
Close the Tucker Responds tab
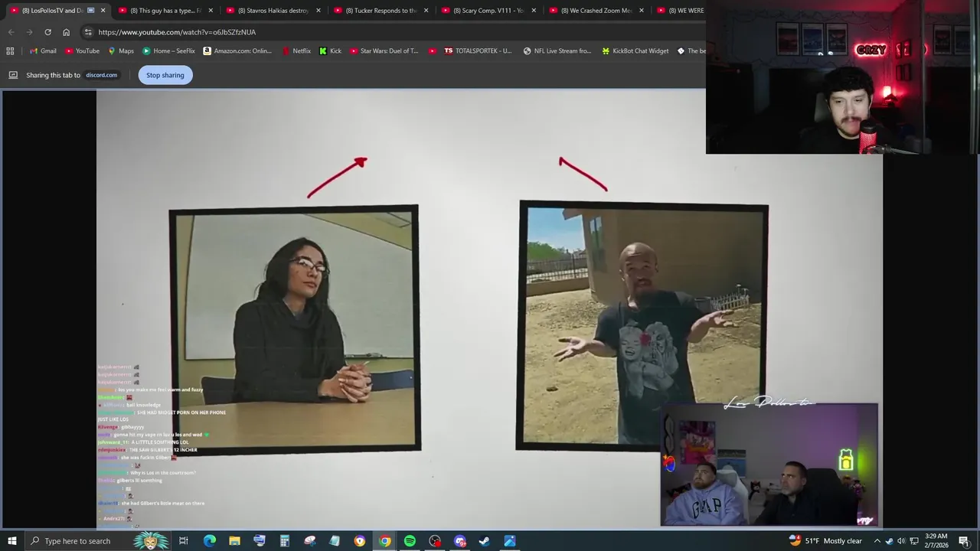426,11
